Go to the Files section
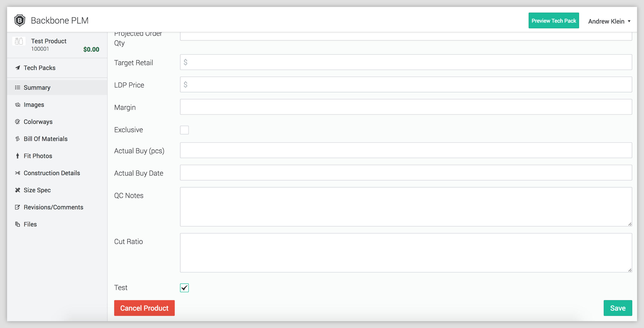Screen dimensions: 644x328 30,224
